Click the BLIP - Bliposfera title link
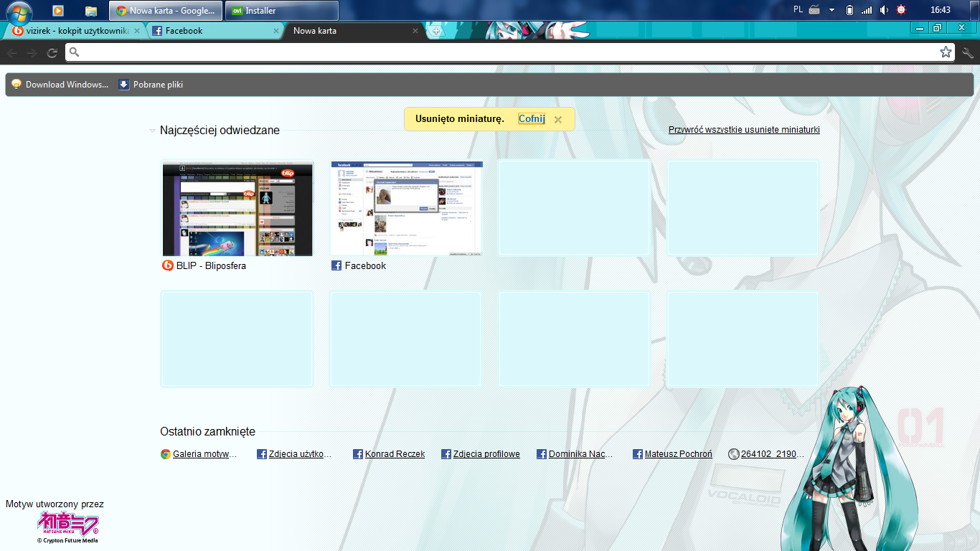 click(x=211, y=265)
